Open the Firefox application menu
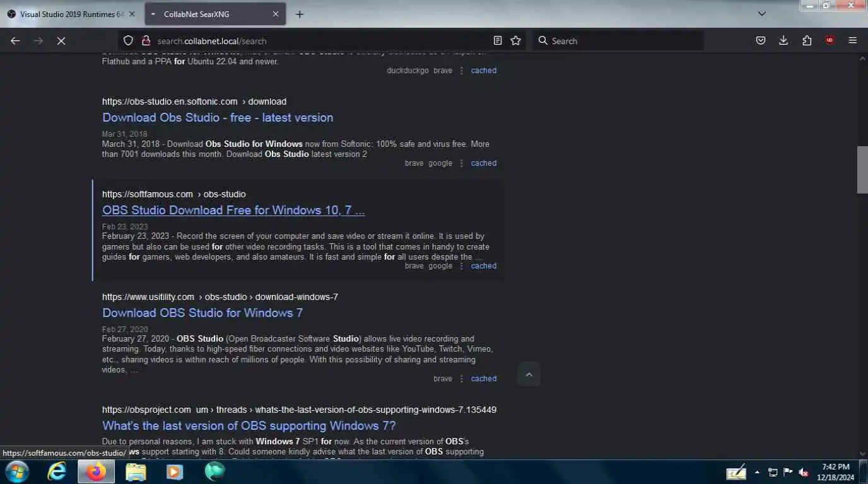868x484 pixels. click(x=853, y=40)
